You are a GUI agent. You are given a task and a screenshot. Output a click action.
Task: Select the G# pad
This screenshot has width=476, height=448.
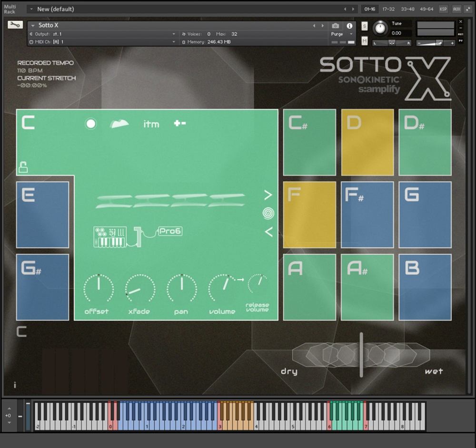[42, 287]
